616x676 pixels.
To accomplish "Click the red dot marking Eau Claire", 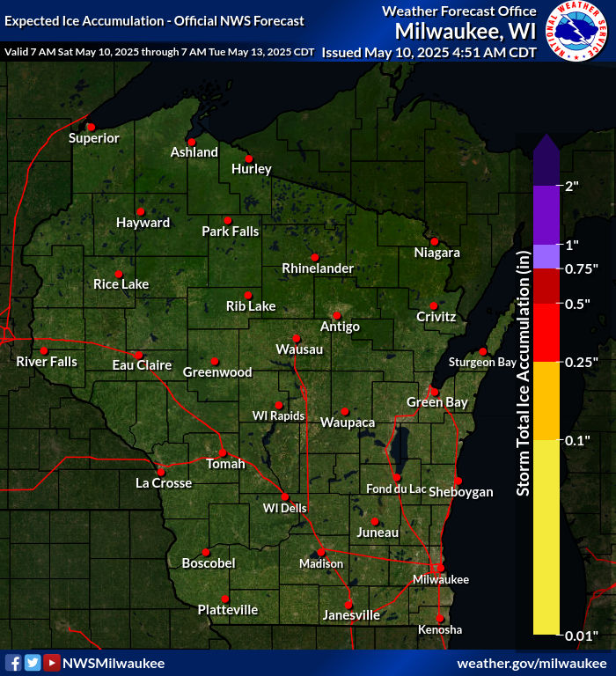I will (x=138, y=356).
